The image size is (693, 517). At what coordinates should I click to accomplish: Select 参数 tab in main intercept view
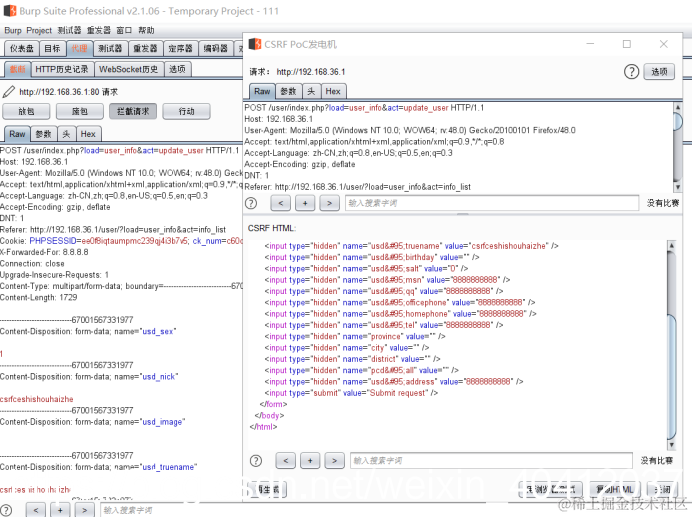pos(44,134)
